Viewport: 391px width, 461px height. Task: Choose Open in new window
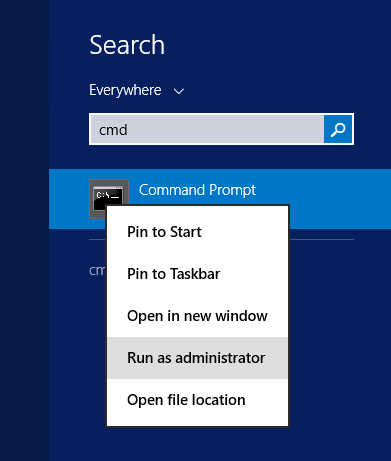tap(197, 316)
